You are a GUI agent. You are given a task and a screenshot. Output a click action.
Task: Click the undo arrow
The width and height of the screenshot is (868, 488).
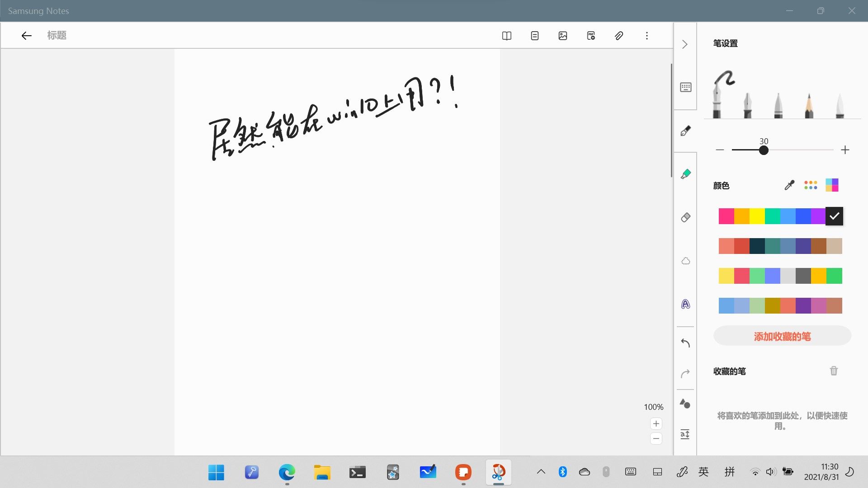pyautogui.click(x=685, y=343)
